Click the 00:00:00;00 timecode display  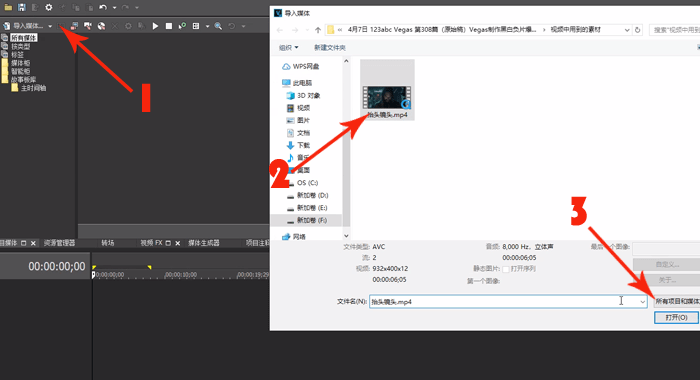57,267
